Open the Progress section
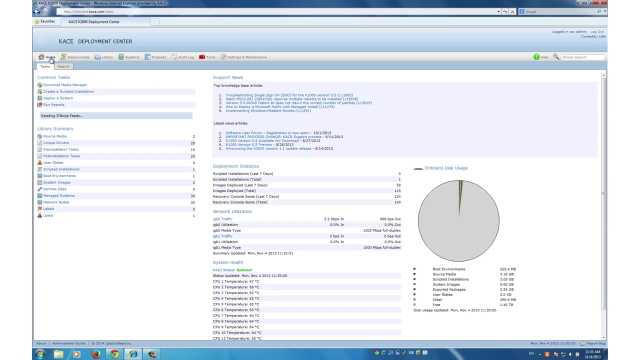The image size is (640, 360). (156, 57)
